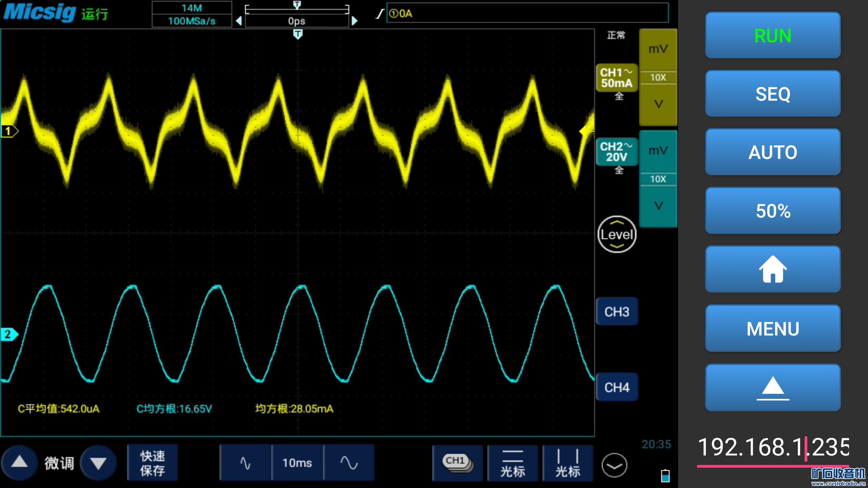Tap the Micsig logo
This screenshot has width=868, height=488.
(x=40, y=12)
